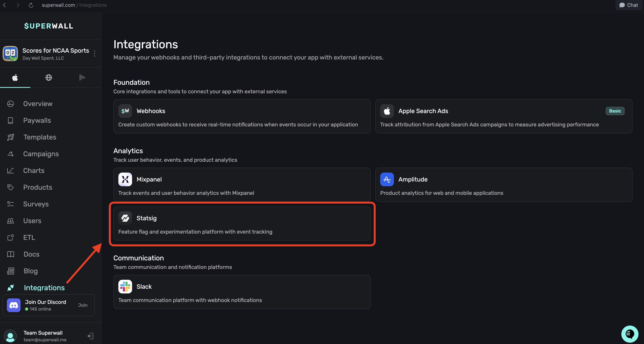Open the Statsig integration card
Viewport: 644px width, 344px height.
pyautogui.click(x=242, y=224)
